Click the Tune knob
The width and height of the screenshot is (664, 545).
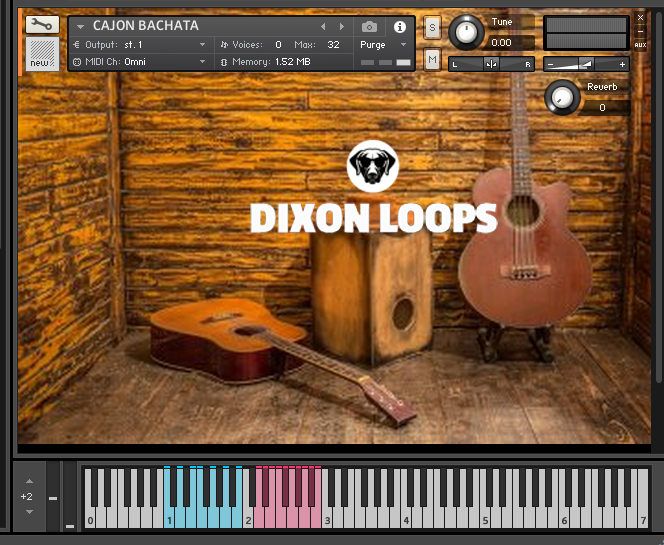(x=465, y=32)
